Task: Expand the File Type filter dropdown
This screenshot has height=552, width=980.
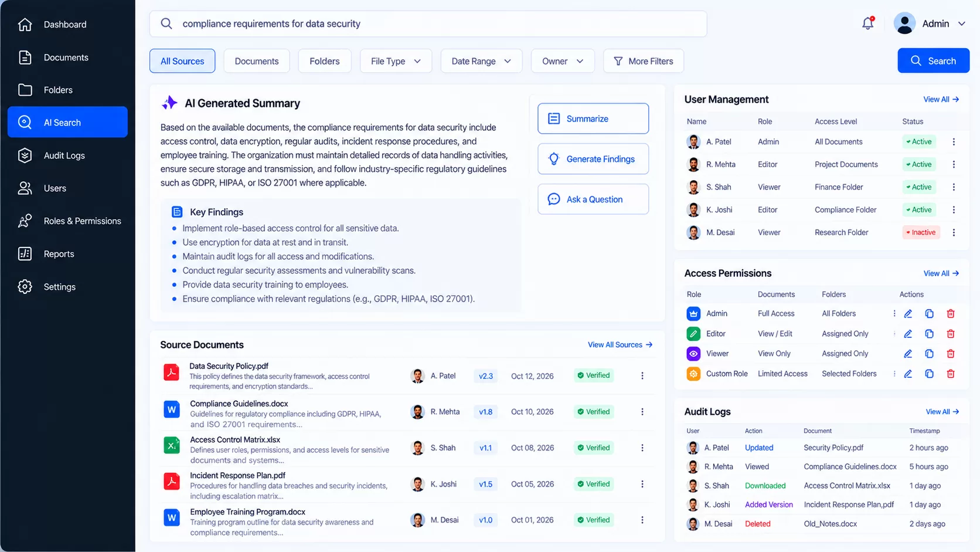Action: (x=396, y=61)
